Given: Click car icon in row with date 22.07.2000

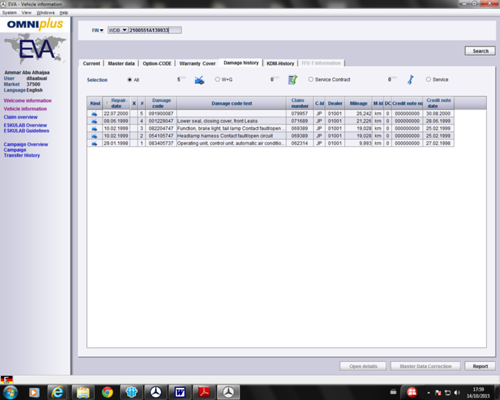Looking at the screenshot, I should pyautogui.click(x=94, y=114).
